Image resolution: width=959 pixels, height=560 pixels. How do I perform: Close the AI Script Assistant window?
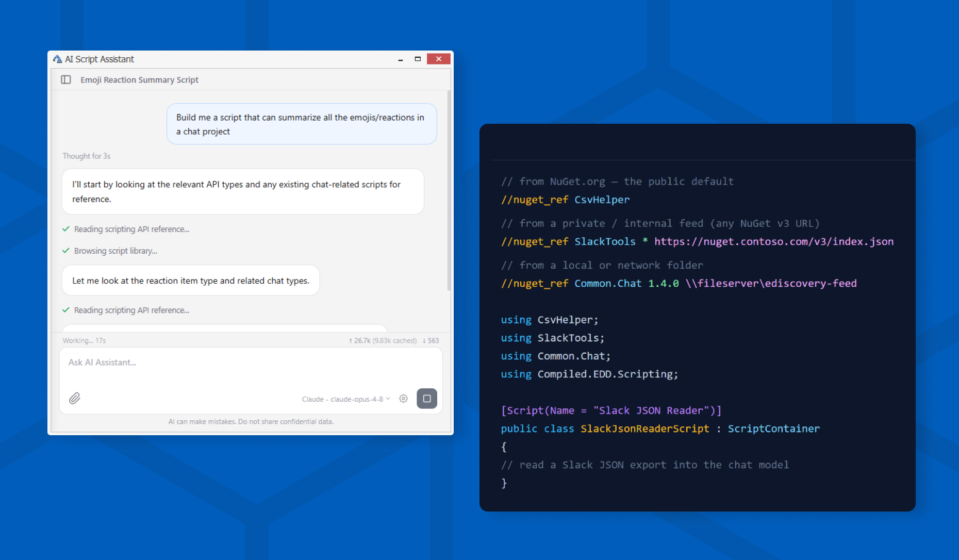(x=439, y=59)
